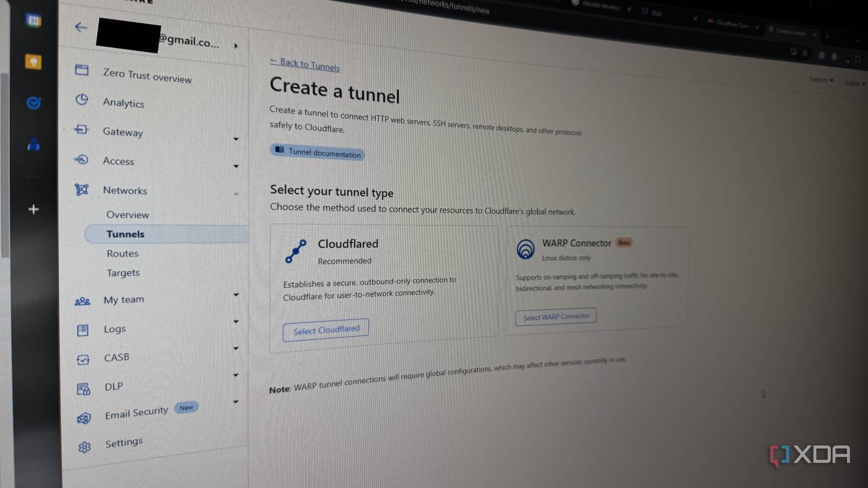Click the Email Security envelope icon
Screen dimensions: 868x488
84,418
